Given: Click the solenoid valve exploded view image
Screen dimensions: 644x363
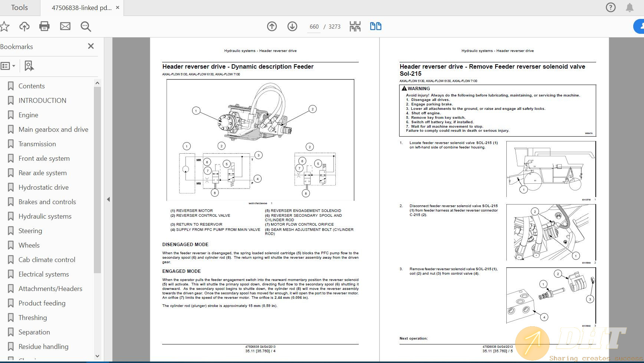Looking at the screenshot, I should click(551, 295).
